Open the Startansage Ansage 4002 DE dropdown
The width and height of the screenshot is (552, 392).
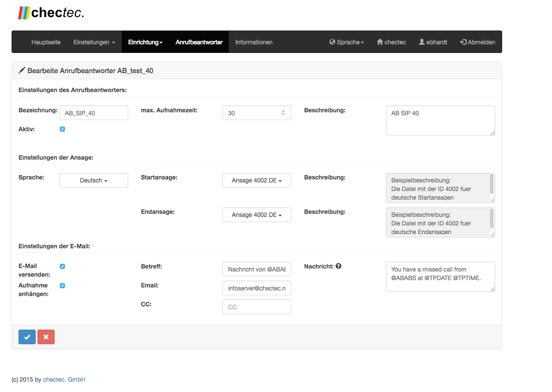point(257,180)
